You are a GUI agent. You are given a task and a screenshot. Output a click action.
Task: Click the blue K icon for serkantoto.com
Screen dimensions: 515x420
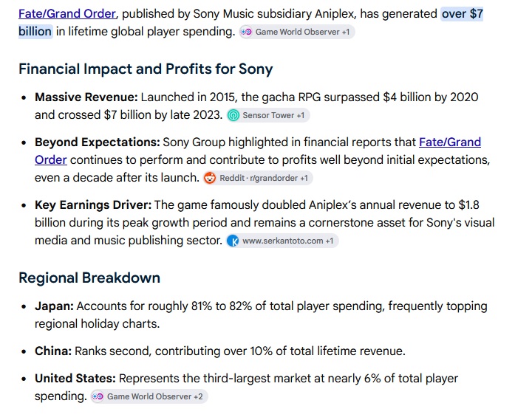(x=233, y=241)
